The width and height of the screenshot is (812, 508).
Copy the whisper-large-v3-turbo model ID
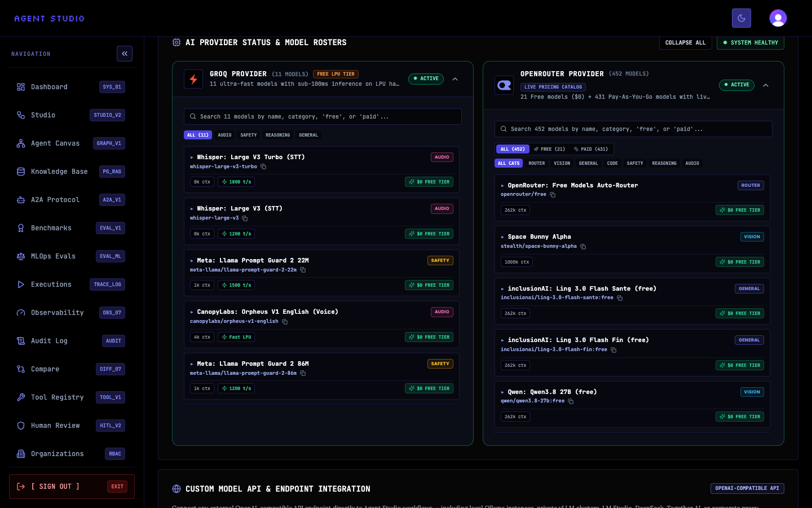263,167
